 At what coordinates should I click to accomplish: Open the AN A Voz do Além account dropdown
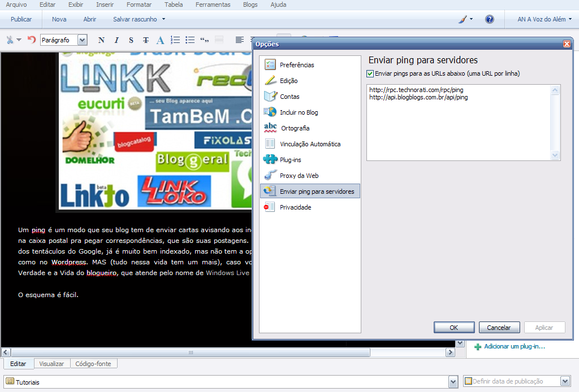[545, 19]
